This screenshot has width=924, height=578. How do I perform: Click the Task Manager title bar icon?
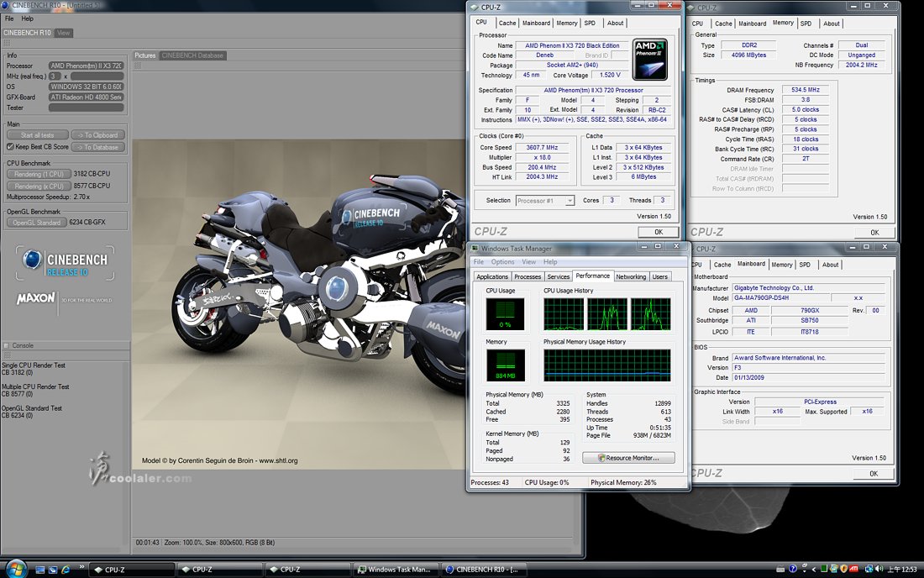pyautogui.click(x=475, y=249)
